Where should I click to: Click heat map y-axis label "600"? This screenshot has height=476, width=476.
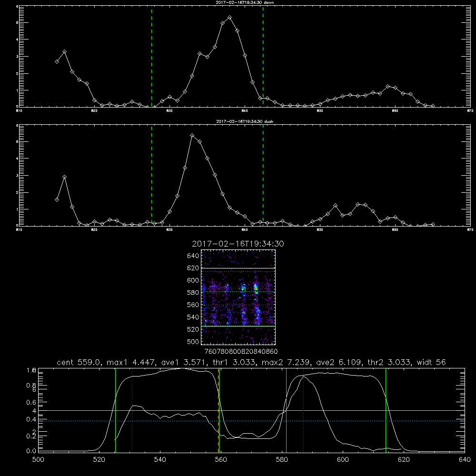coord(193,280)
